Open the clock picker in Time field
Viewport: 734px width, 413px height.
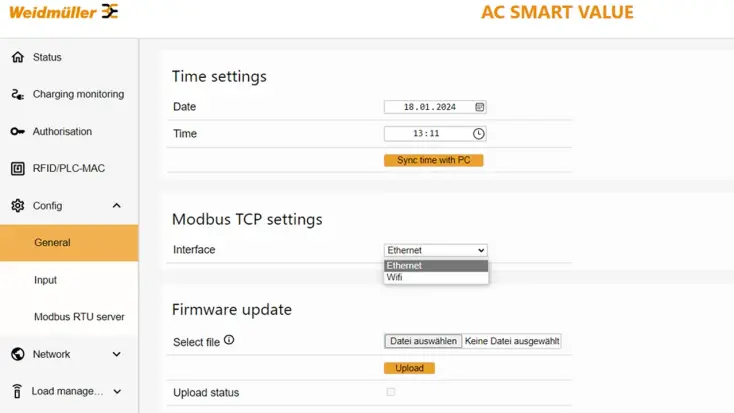[x=479, y=134]
